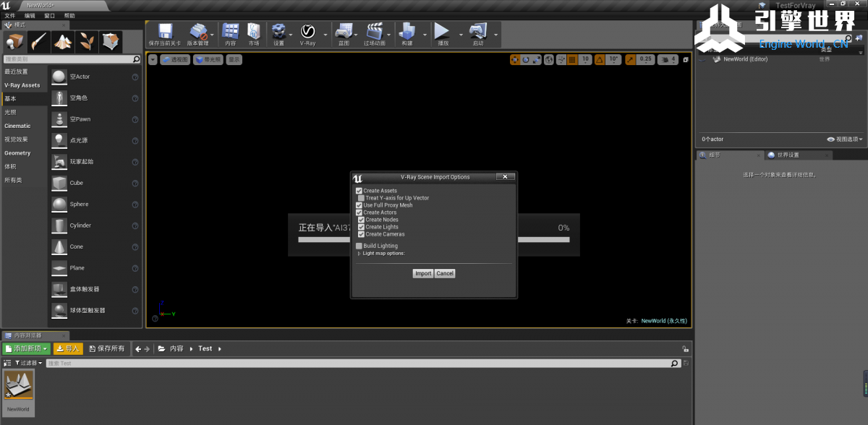
Task: Open the 帮助 menu
Action: click(x=69, y=15)
